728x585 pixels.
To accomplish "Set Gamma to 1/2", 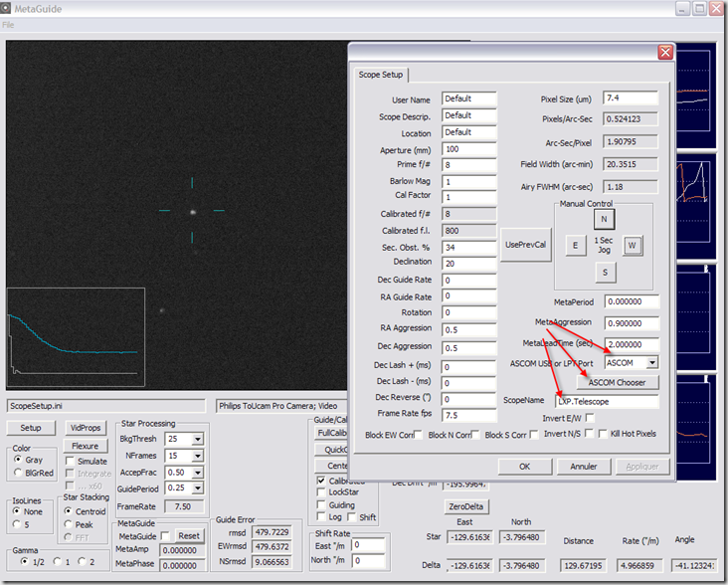I will tap(25, 561).
